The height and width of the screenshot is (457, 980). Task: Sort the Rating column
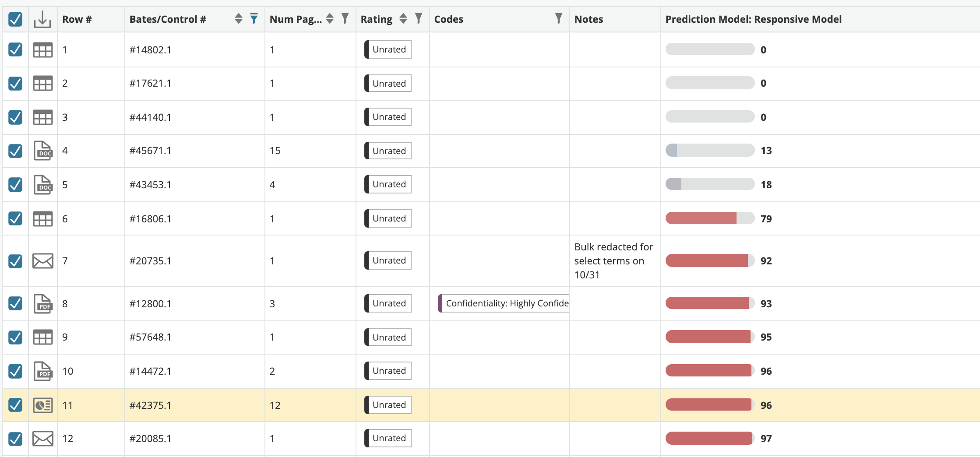(x=403, y=18)
